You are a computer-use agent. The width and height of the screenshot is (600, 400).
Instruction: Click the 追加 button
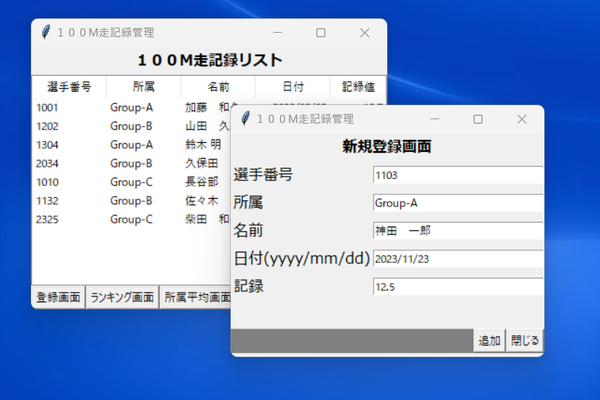(489, 340)
